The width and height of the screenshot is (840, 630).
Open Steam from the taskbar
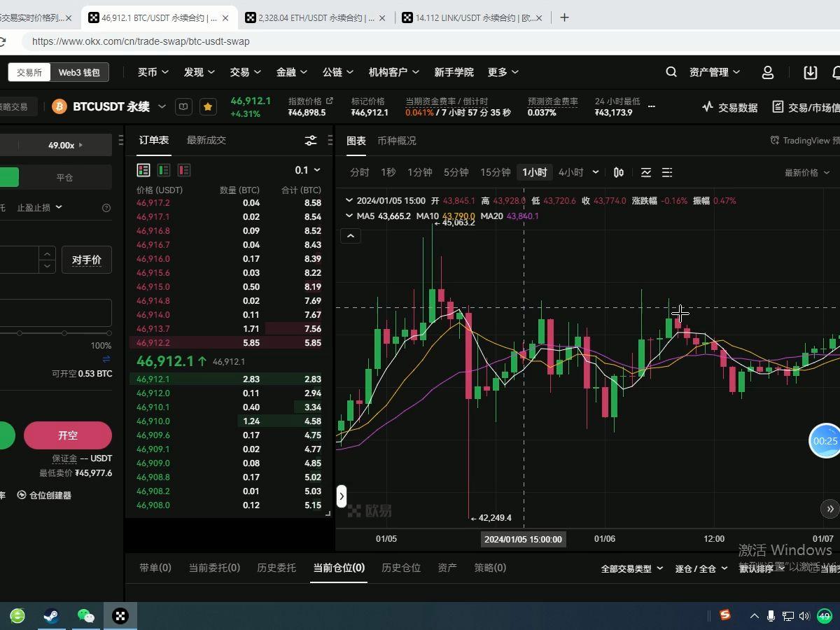(51, 616)
